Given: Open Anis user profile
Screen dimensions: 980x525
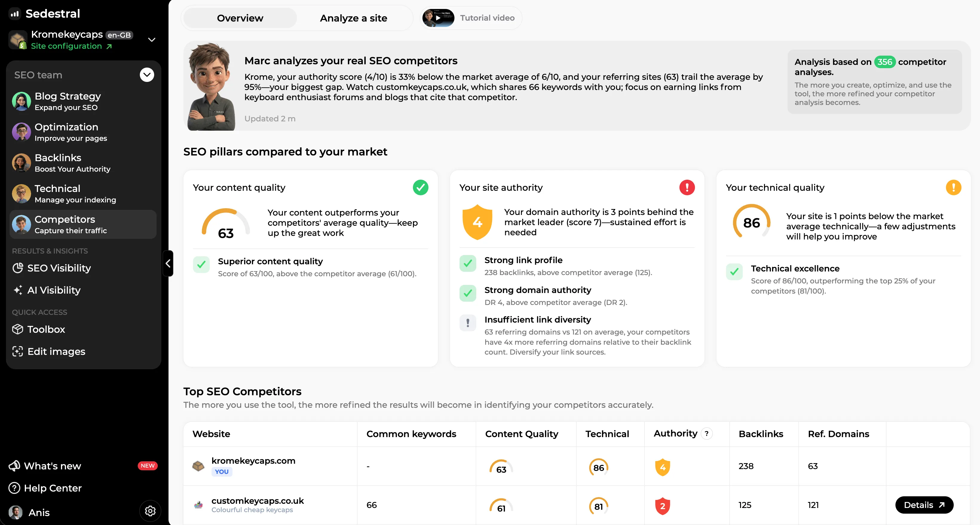Looking at the screenshot, I should point(29,512).
